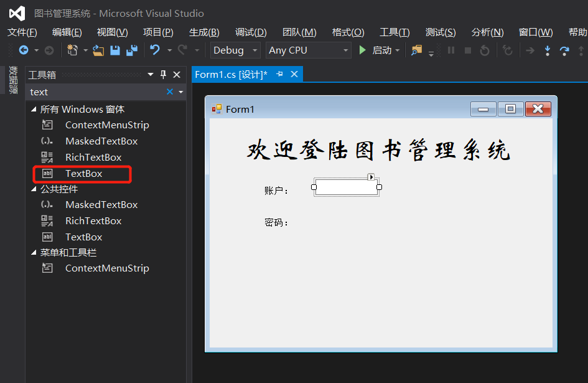Image resolution: width=588 pixels, height=383 pixels.
Task: Pin the Toolbox panel with auto-hide icon
Action: pyautogui.click(x=163, y=74)
